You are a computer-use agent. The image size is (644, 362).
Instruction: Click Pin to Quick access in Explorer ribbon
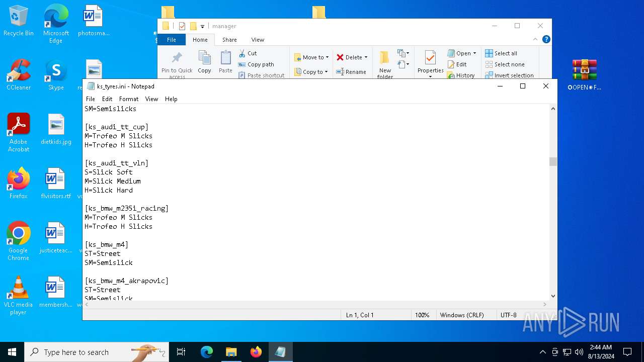[x=177, y=65]
